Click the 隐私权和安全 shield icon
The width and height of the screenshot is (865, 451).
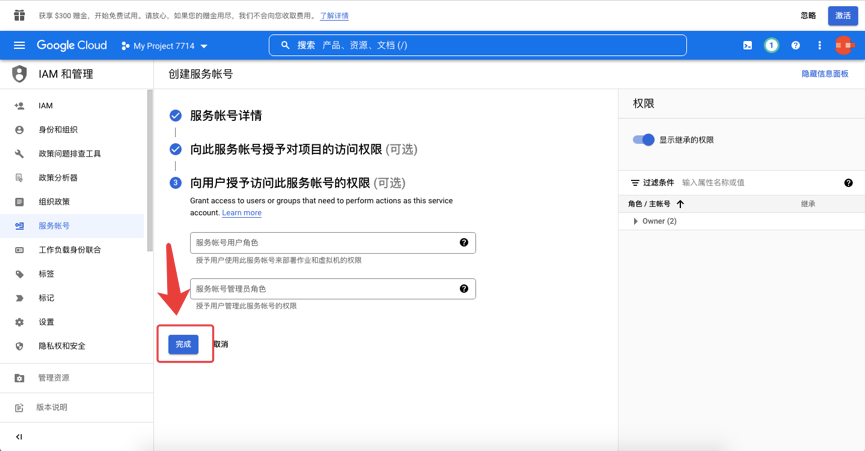pyautogui.click(x=19, y=346)
